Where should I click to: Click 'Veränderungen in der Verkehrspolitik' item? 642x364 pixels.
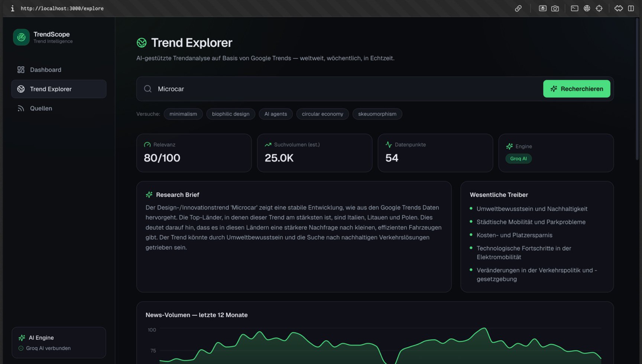coord(537,274)
